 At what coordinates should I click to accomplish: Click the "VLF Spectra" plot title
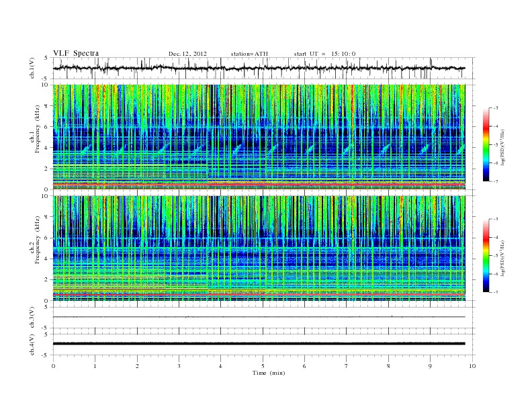(76, 53)
